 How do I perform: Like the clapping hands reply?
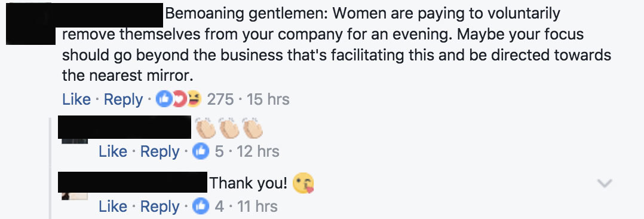tap(113, 151)
